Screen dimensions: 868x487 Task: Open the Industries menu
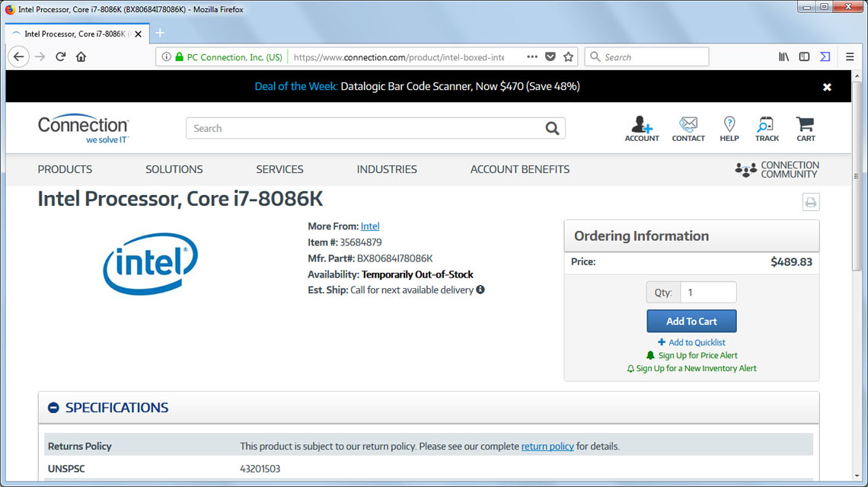[386, 169]
